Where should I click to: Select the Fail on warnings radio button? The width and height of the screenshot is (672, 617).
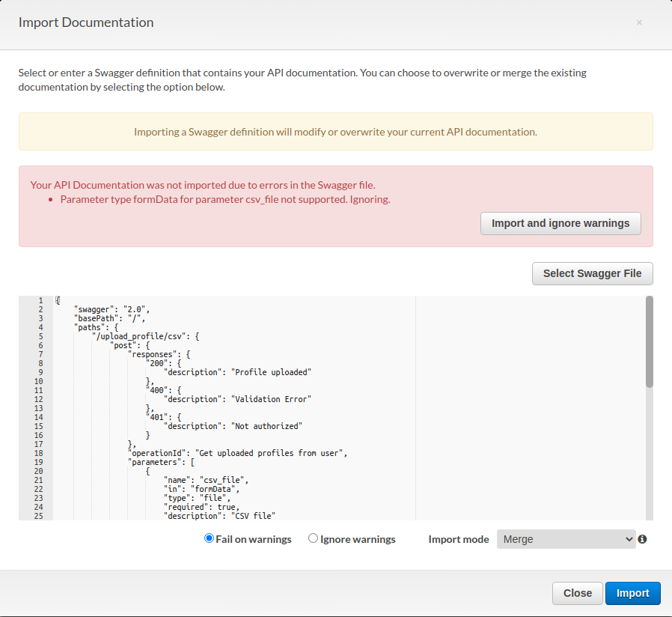210,539
